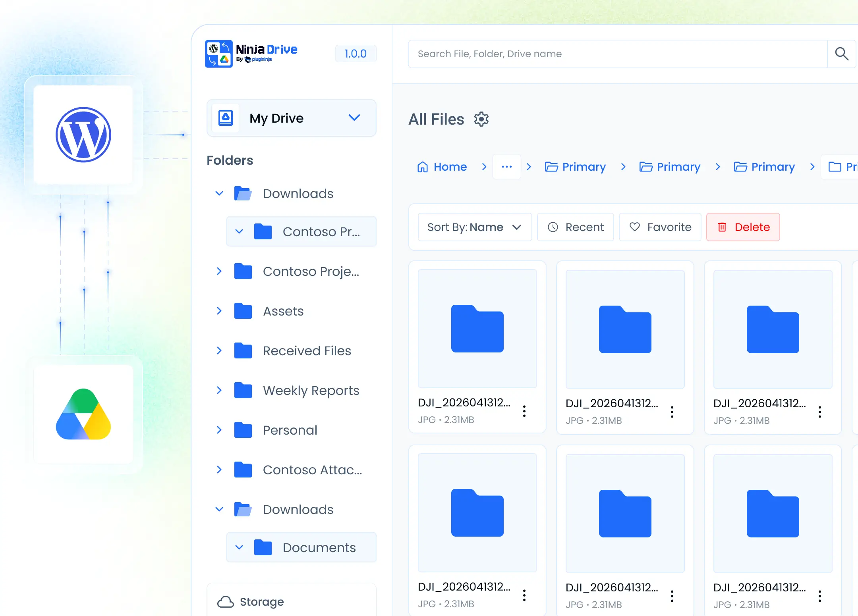858x616 pixels.
Task: Open the Sort By: Name dropdown
Action: pos(475,227)
